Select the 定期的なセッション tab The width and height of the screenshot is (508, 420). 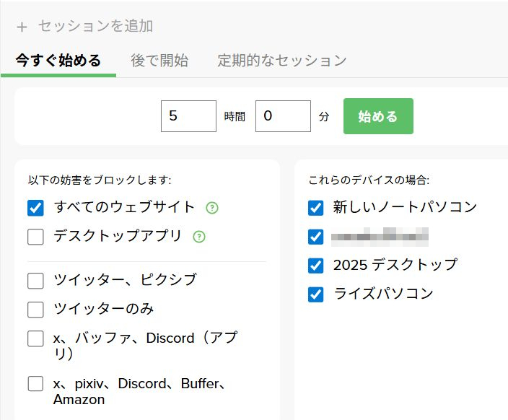tap(282, 61)
